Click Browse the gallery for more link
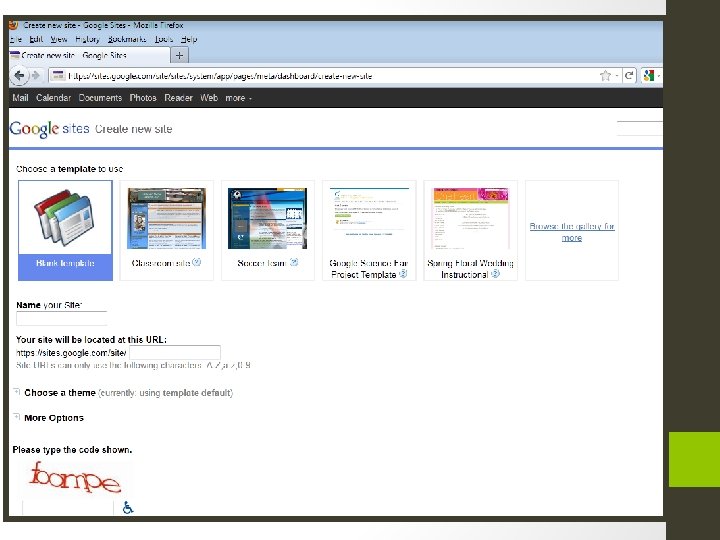The height and width of the screenshot is (540, 720). [x=572, y=232]
